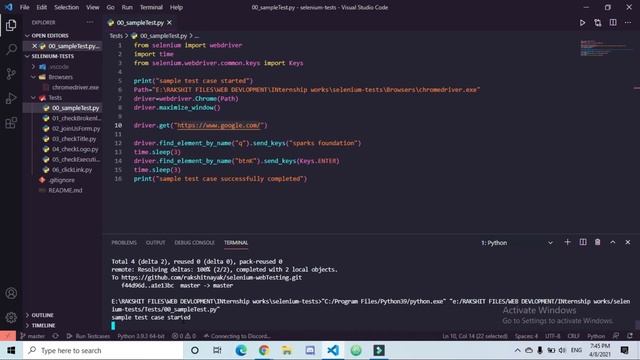
Task: Open feedback icon in status bar
Action: coord(616,336)
